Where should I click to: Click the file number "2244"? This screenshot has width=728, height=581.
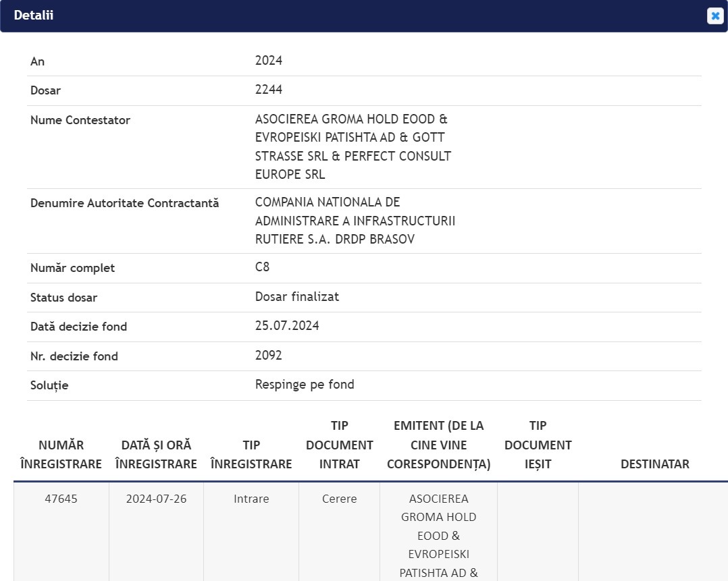click(268, 90)
